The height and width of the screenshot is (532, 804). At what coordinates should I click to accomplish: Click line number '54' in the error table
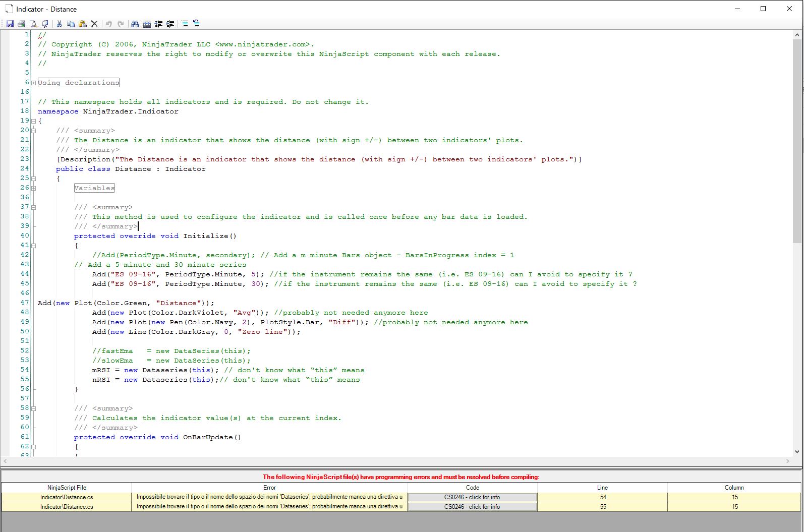(603, 497)
